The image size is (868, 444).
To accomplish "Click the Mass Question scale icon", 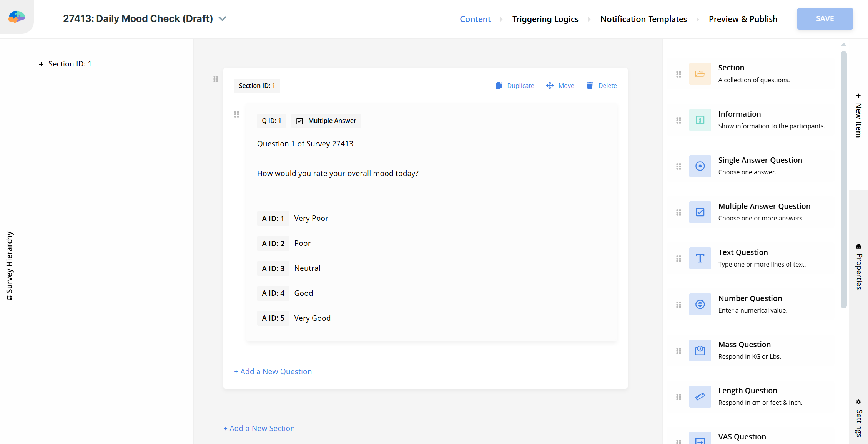I will click(x=700, y=351).
